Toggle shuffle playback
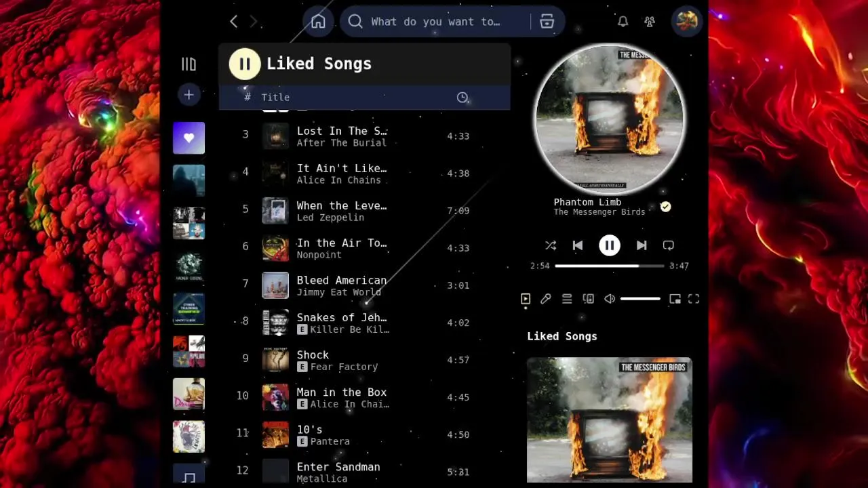This screenshot has height=488, width=868. point(551,245)
